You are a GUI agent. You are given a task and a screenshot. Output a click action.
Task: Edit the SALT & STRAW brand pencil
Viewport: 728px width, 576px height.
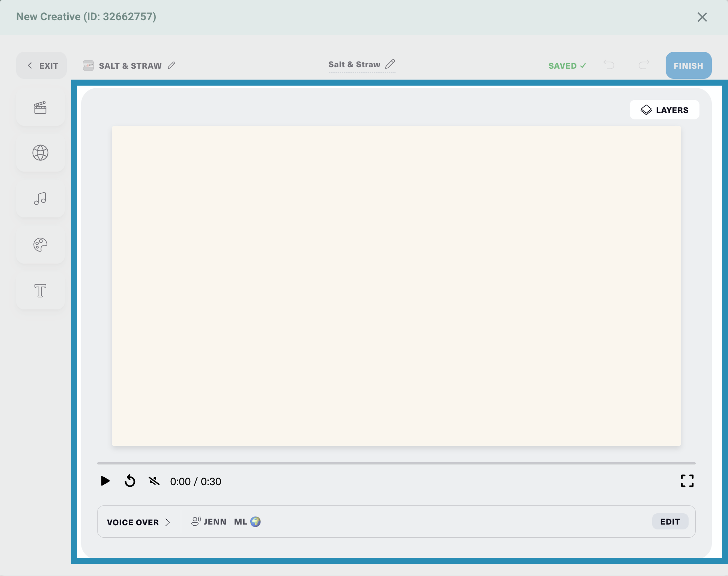coord(171,65)
